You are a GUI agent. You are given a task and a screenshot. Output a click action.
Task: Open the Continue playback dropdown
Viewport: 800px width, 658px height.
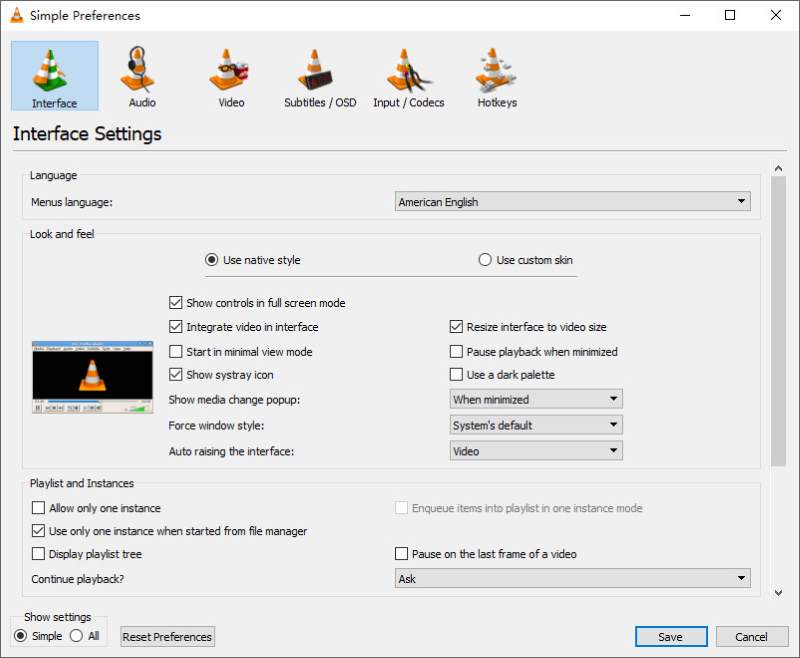pos(572,579)
